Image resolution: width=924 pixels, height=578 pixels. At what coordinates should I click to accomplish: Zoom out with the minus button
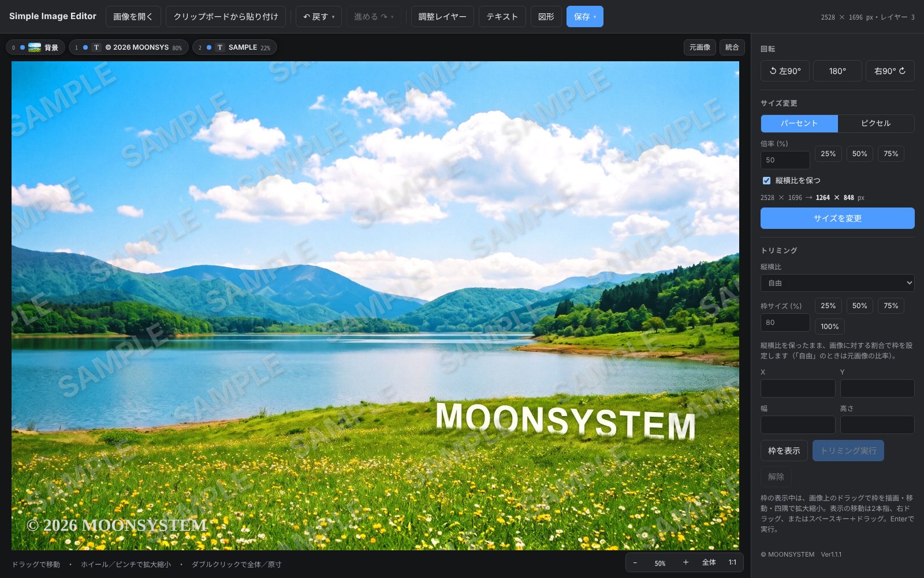(x=635, y=562)
